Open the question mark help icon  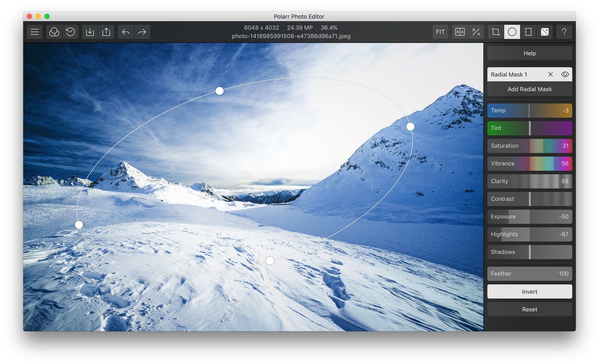564,32
